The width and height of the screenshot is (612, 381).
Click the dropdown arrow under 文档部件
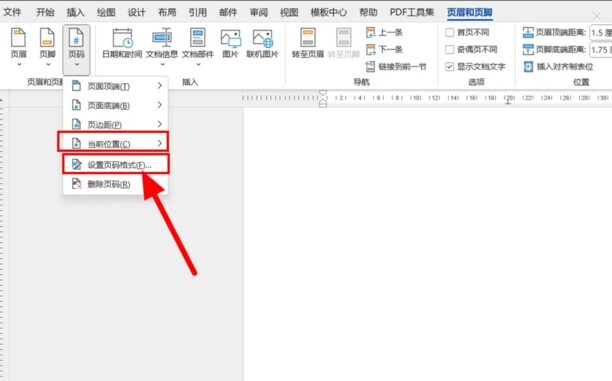(198, 64)
